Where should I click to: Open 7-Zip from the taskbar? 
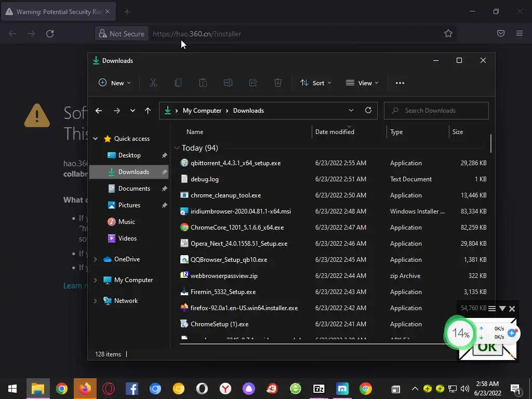pos(318,389)
